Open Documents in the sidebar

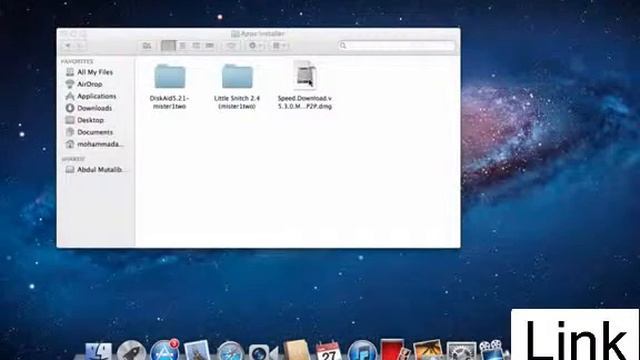tap(95, 132)
